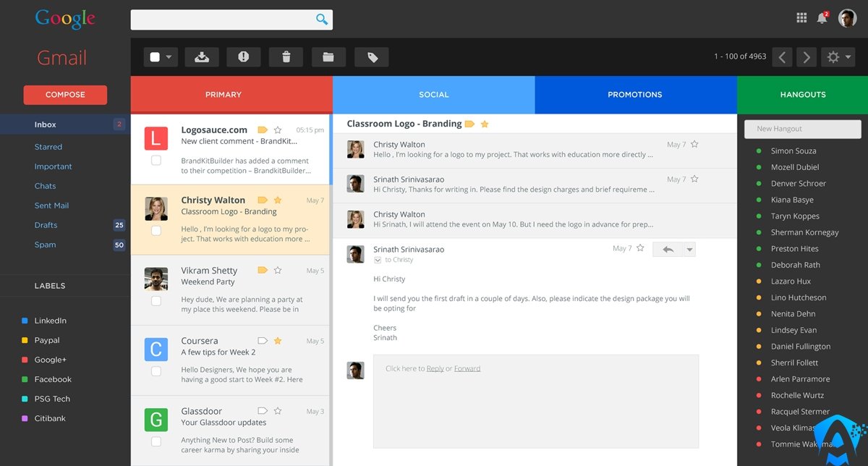Click the Compose button
Viewport: 868px width, 466px height.
(x=65, y=95)
